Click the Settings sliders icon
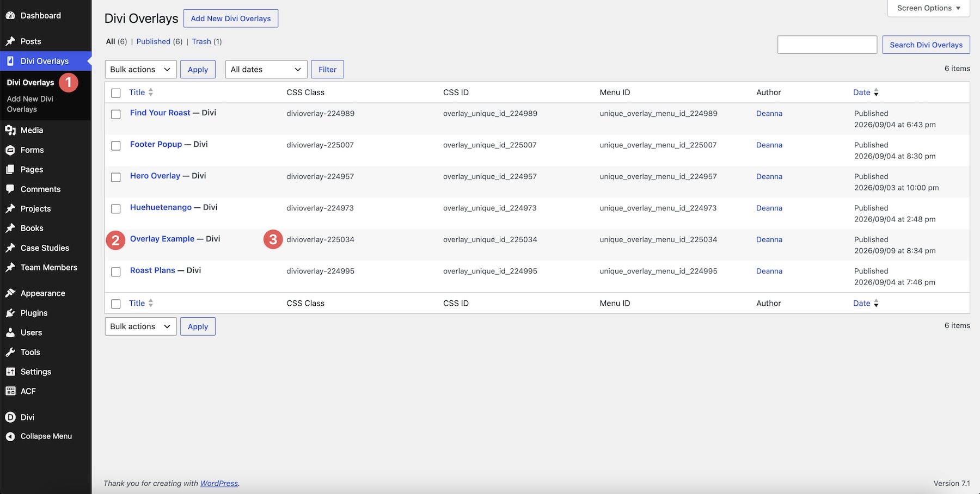The image size is (980, 494). [10, 372]
